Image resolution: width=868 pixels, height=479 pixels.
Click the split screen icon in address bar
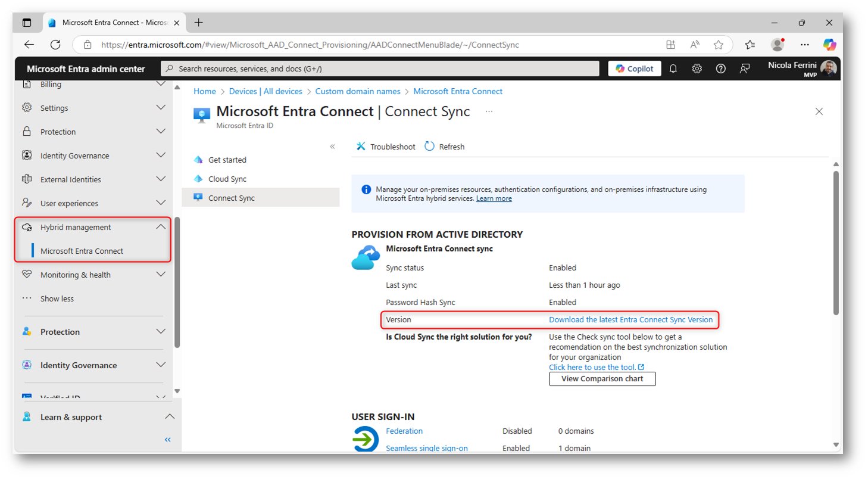point(671,45)
